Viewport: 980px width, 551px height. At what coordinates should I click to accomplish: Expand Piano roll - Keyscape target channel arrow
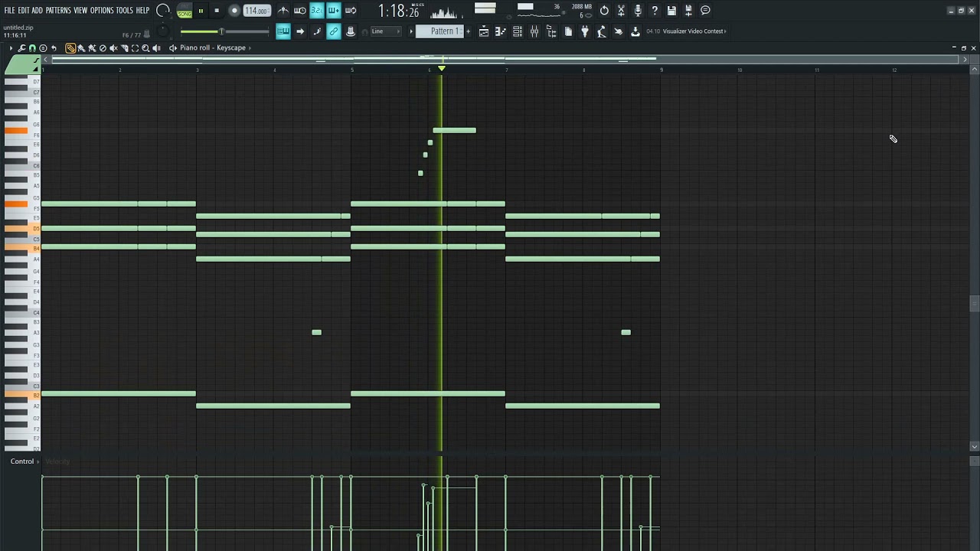point(251,48)
